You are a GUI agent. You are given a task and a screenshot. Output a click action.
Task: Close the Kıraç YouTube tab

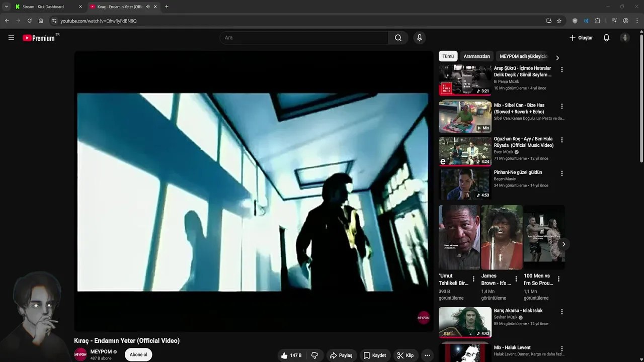tap(155, 7)
